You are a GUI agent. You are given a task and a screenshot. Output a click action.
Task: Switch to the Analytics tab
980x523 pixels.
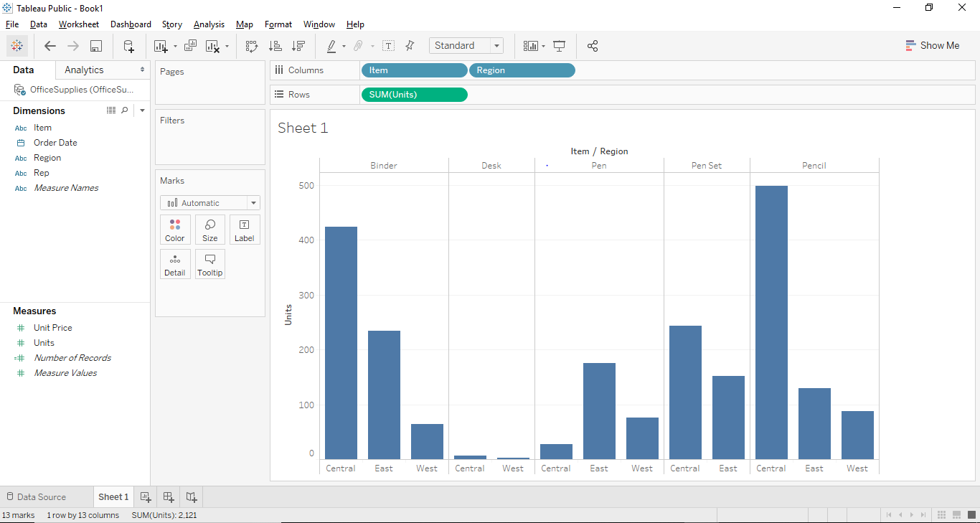coord(83,70)
